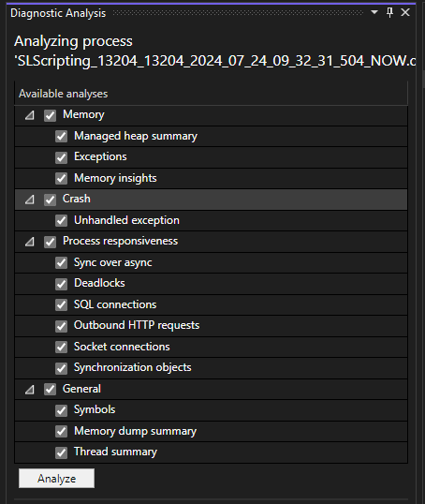The width and height of the screenshot is (425, 504).
Task: Collapse the Process responsiveness group
Action: tap(30, 242)
